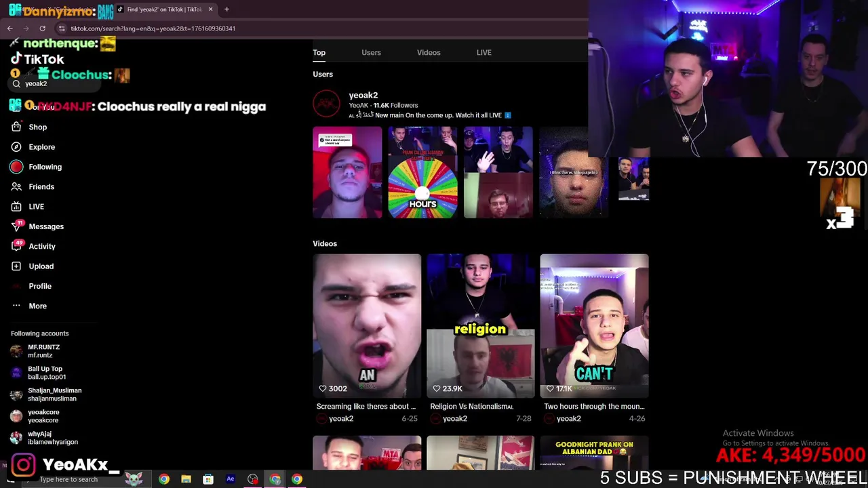This screenshot has width=868, height=488.
Task: Open Microsoft Store from the taskbar
Action: coord(208,479)
